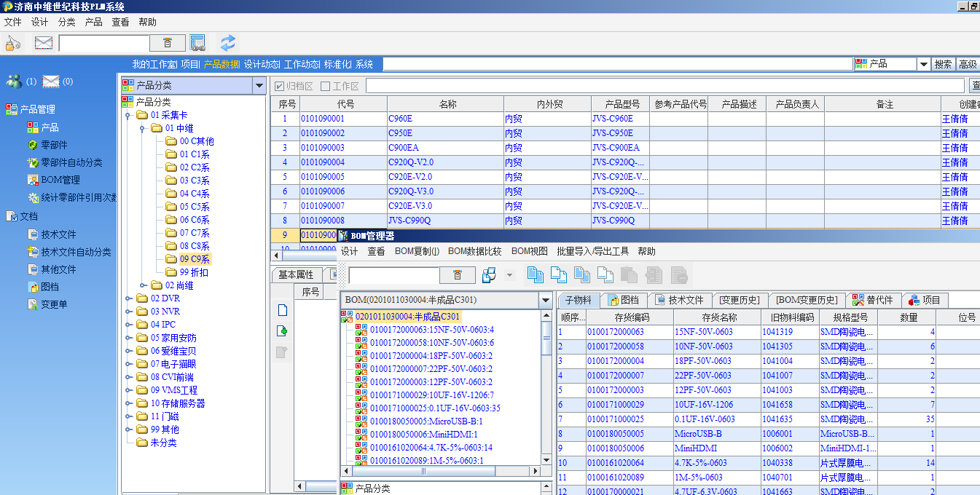Open the 产品 search type dropdown
Screen dimensions: 980x495
923,64
